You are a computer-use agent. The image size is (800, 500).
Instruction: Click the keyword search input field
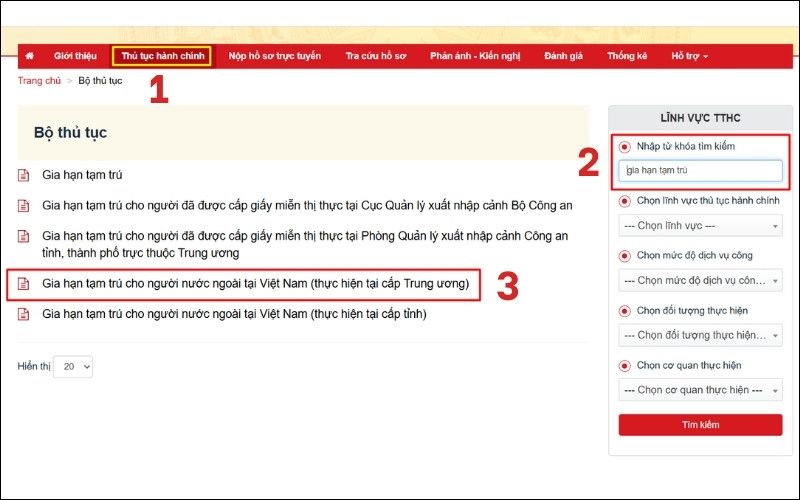[x=700, y=171]
